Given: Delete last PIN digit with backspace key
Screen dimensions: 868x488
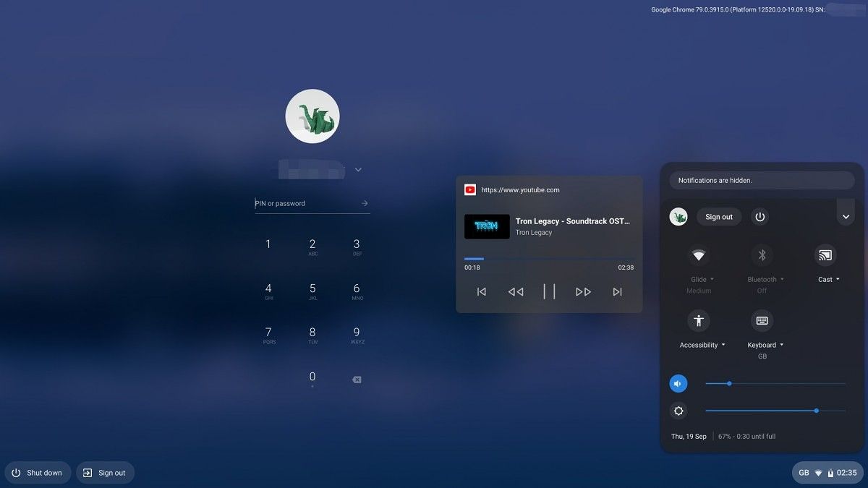Looking at the screenshot, I should [x=357, y=380].
